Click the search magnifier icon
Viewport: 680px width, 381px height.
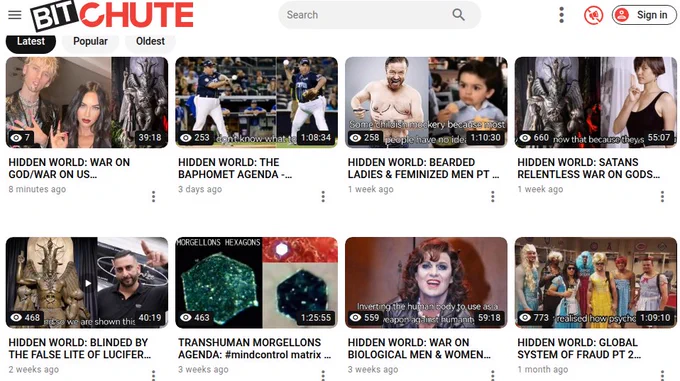458,15
